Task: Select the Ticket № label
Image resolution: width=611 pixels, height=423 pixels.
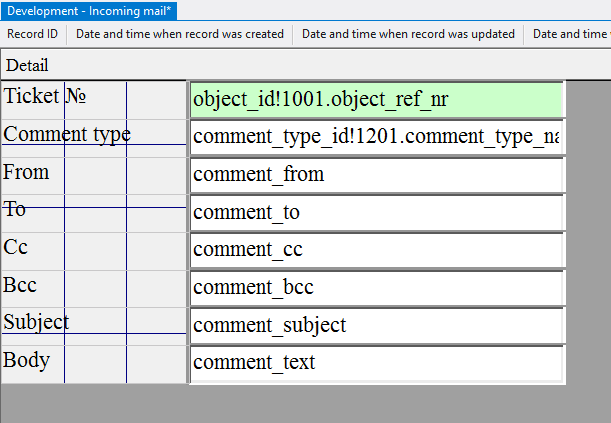Action: [x=45, y=97]
